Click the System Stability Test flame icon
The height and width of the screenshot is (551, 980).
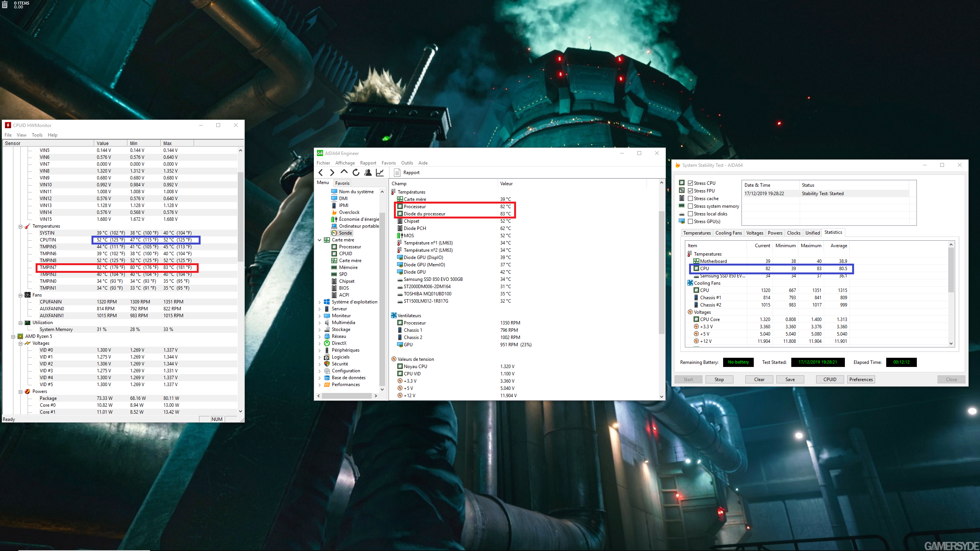coord(678,165)
